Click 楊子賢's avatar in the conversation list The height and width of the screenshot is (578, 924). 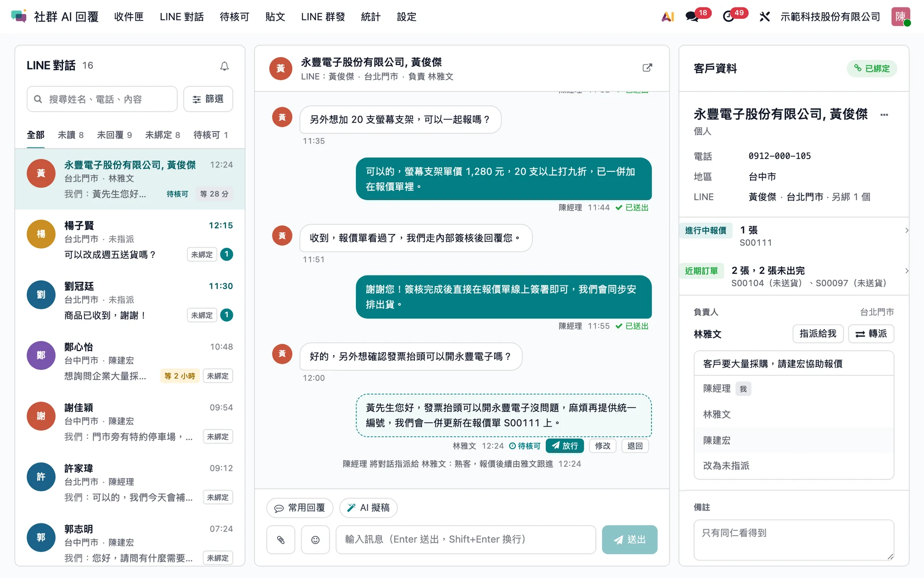pyautogui.click(x=41, y=234)
